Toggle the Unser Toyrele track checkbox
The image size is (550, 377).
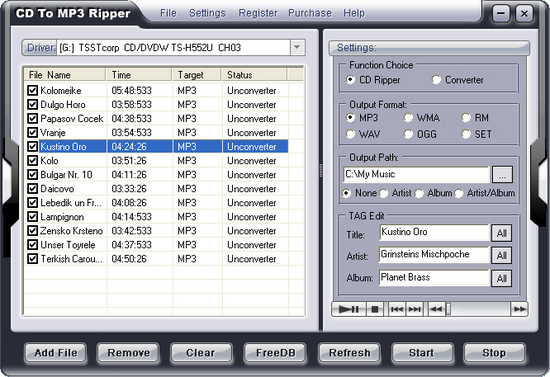coord(33,245)
